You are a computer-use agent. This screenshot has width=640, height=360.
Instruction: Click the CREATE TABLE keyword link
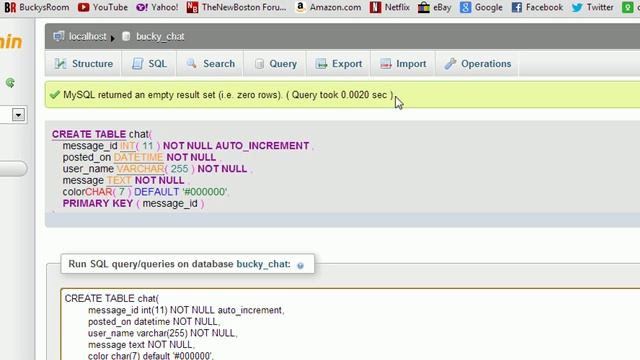[89, 134]
